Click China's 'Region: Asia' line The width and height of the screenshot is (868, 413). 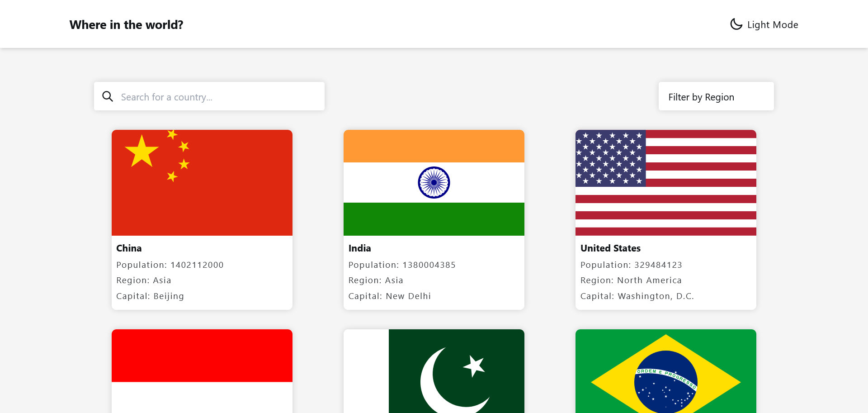(x=144, y=280)
